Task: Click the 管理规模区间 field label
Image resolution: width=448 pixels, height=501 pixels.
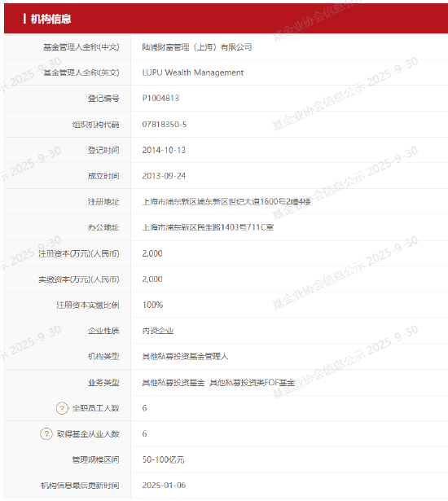Action: [95, 459]
